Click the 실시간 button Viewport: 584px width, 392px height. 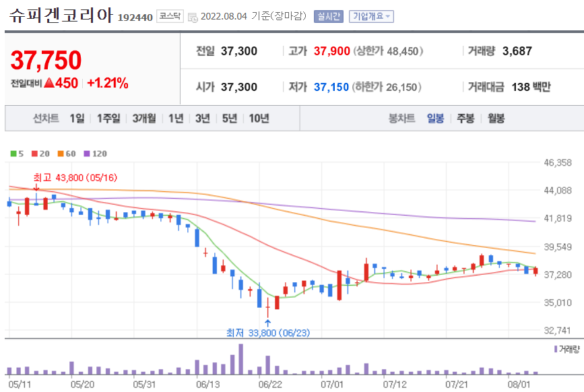click(328, 16)
